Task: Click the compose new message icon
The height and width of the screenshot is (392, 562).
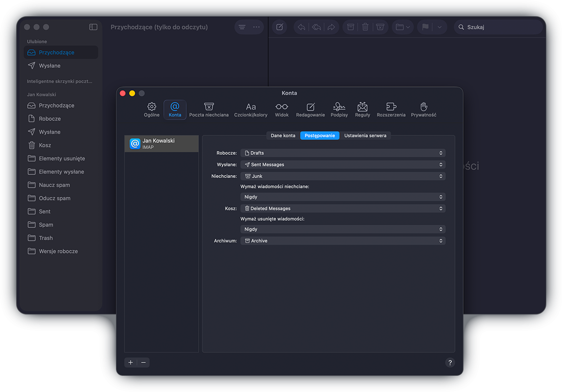Action: [x=279, y=27]
